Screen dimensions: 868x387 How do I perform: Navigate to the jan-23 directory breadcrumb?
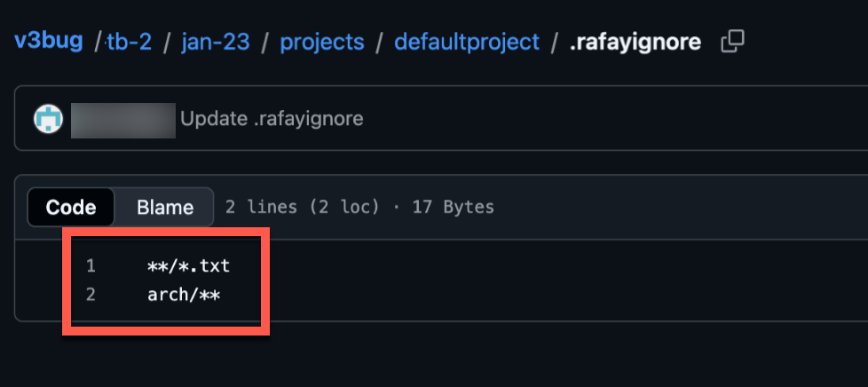click(x=217, y=42)
